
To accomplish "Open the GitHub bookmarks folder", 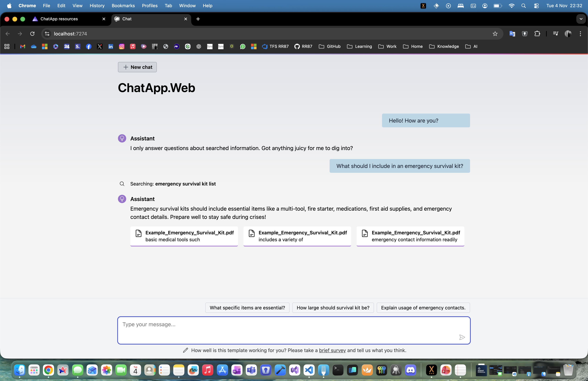I will [x=330, y=46].
